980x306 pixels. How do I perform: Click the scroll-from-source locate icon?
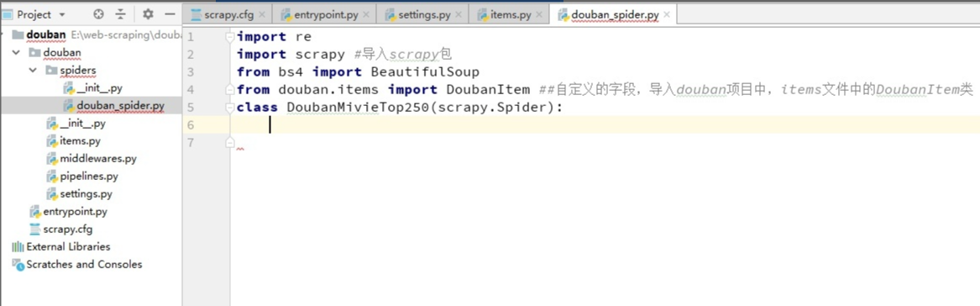pos(98,13)
